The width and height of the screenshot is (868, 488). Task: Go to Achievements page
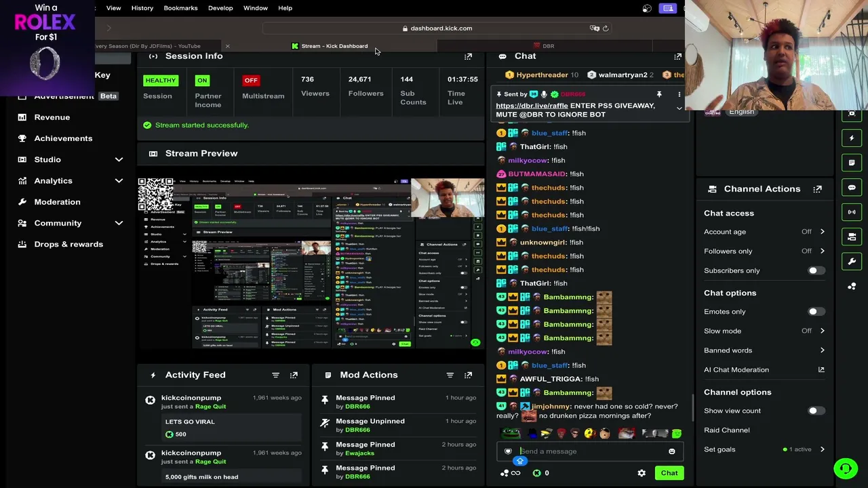pyautogui.click(x=63, y=138)
